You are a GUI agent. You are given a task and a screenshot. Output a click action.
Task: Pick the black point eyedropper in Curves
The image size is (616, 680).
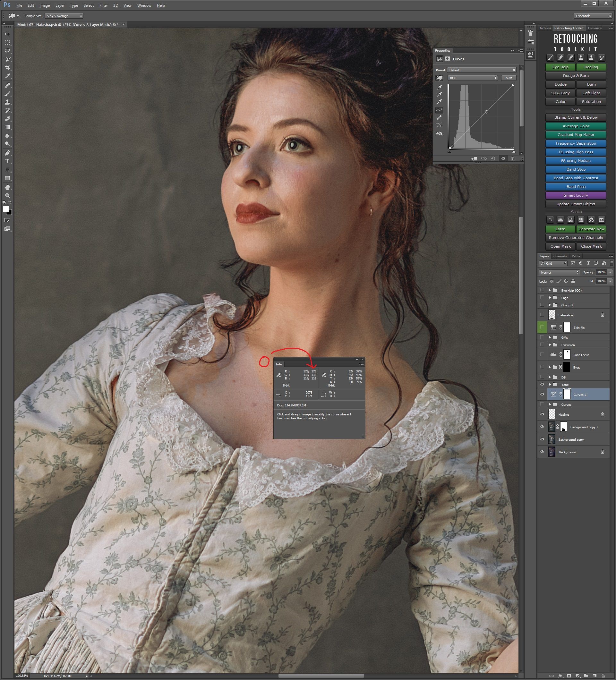[440, 87]
